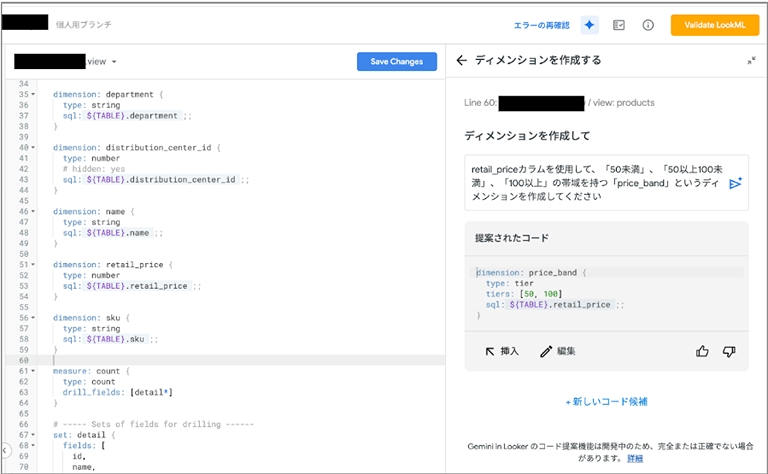This screenshot has width=768, height=474.
Task: Click the エラーの再確認 link
Action: [x=541, y=25]
